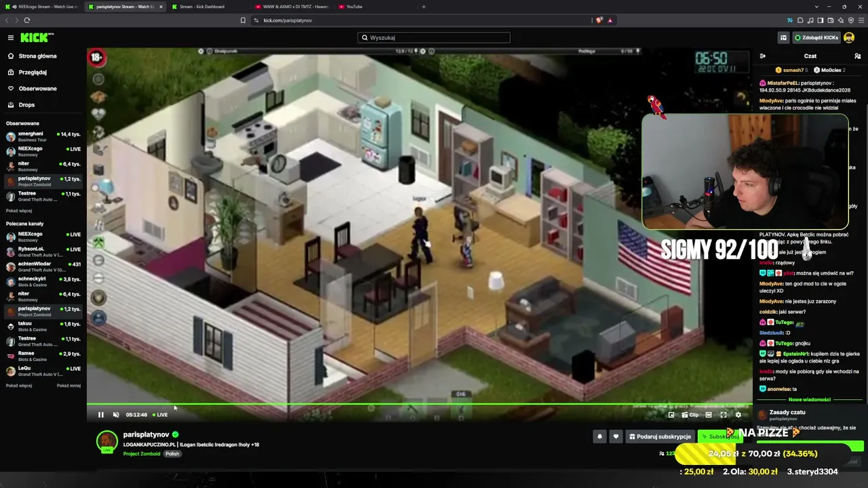Open video player settings gear
868x488 pixels.
(x=738, y=415)
